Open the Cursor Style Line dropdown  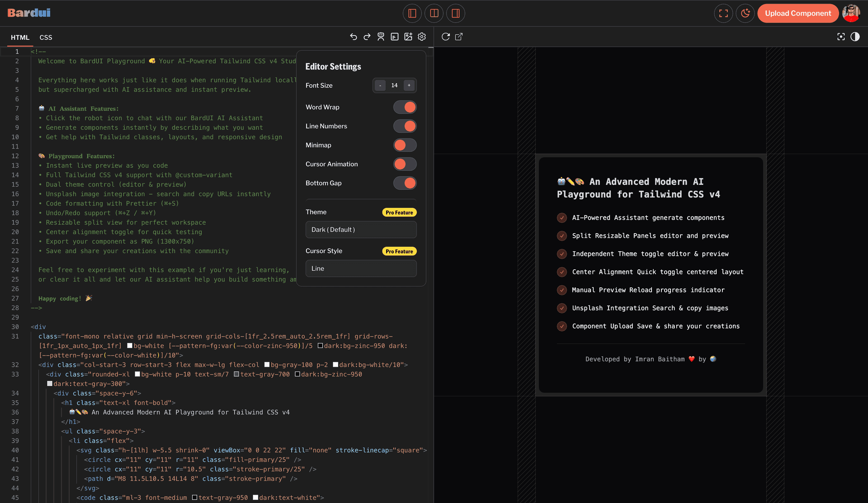361,268
